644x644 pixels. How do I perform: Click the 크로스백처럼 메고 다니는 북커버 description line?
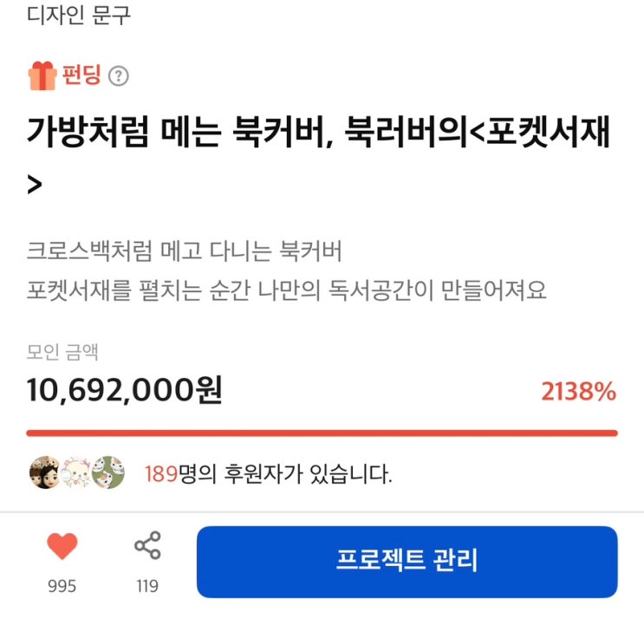tap(185, 253)
